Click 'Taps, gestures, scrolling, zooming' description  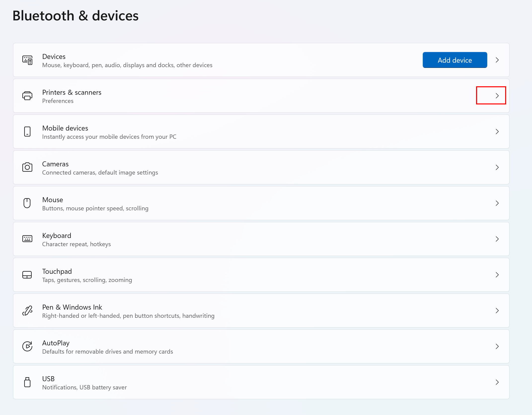[x=87, y=280]
